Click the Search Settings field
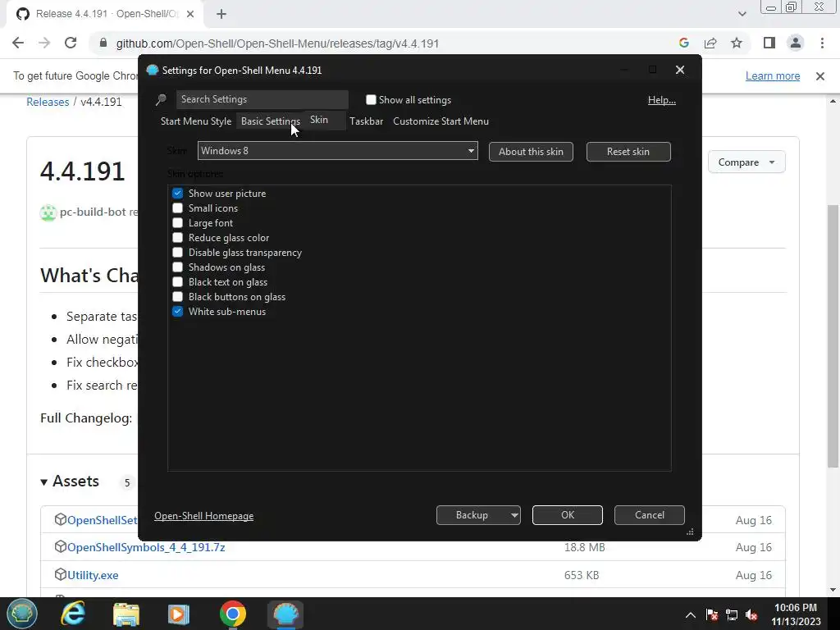 [262, 99]
